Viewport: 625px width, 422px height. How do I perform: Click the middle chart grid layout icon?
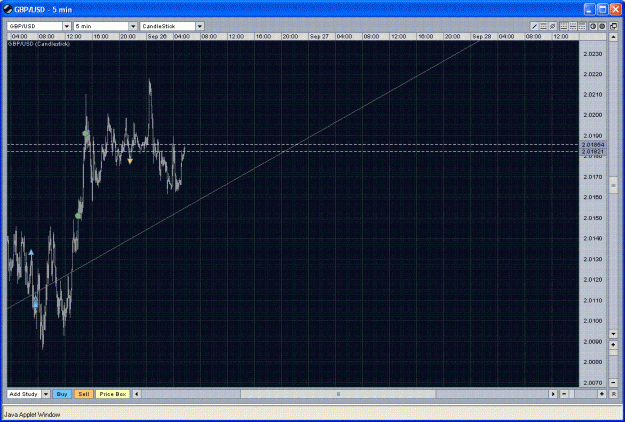coord(573,27)
